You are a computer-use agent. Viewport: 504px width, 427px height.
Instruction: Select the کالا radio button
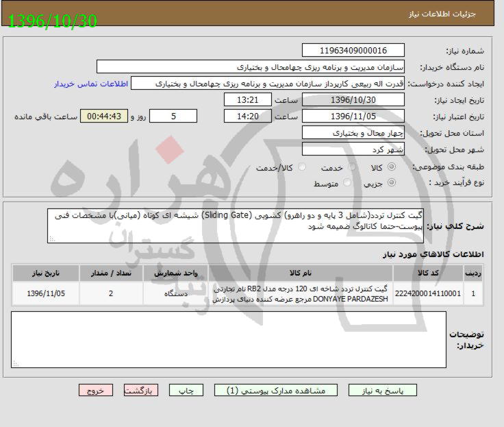point(392,167)
